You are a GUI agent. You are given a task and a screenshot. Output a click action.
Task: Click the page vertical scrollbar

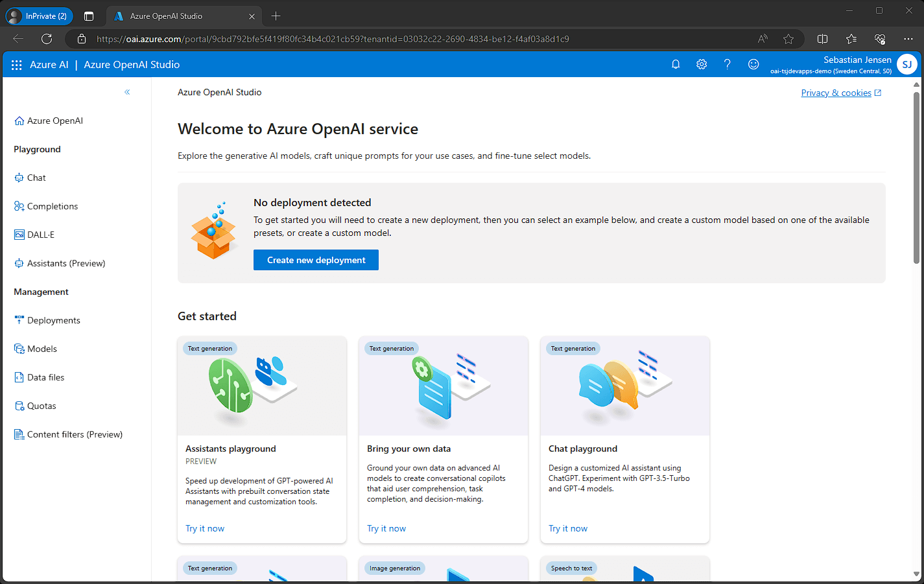coord(916,178)
